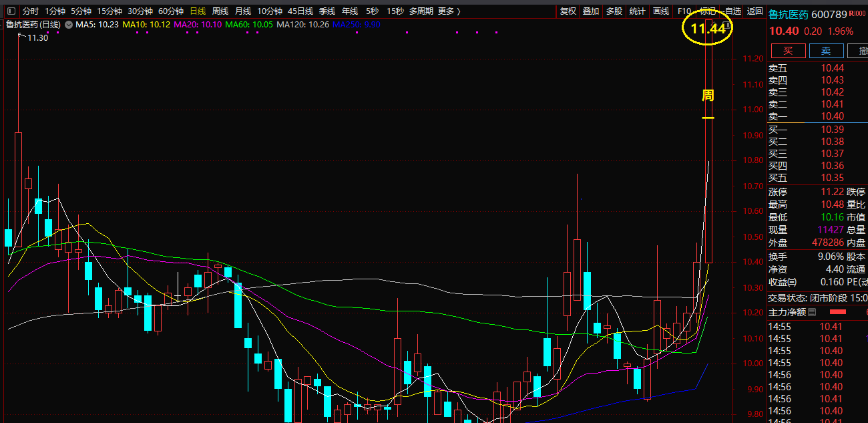
Task: Switch to 年线 yearly chart
Action: pyautogui.click(x=350, y=11)
